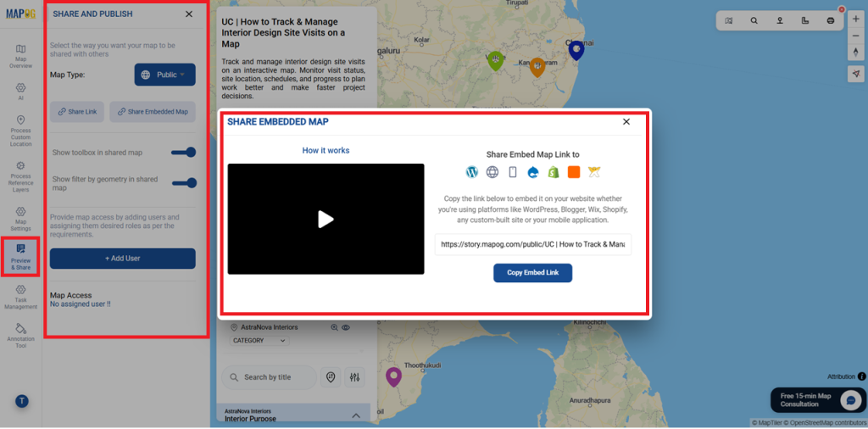
Task: Click the Share Link button
Action: pyautogui.click(x=77, y=112)
